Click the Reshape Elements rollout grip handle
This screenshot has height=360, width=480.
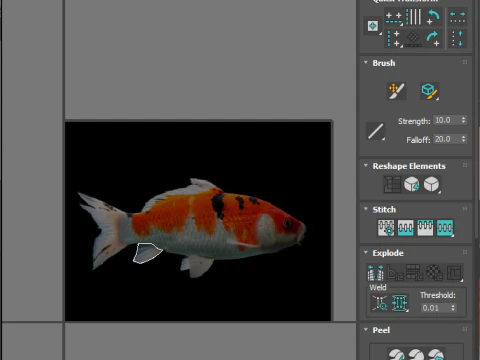pyautogui.click(x=465, y=165)
